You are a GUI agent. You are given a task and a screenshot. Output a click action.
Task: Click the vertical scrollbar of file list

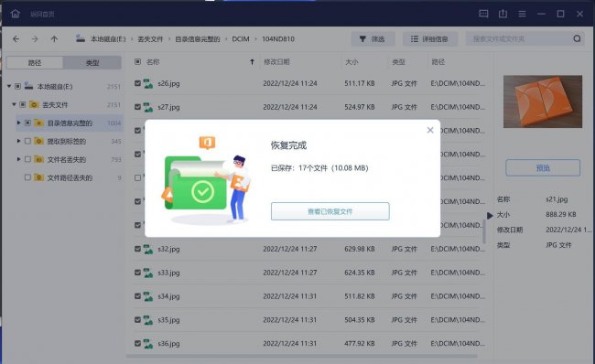click(484, 231)
